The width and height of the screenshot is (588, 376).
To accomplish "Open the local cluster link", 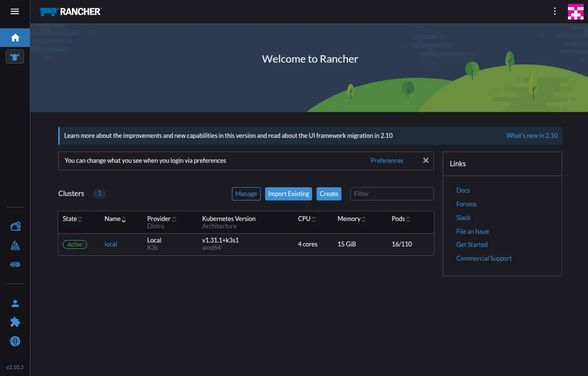I will tap(111, 244).
